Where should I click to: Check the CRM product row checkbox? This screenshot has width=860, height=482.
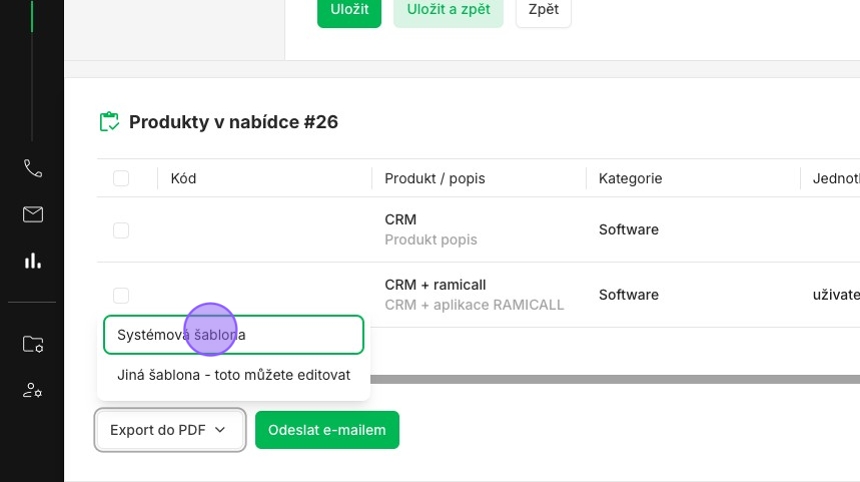[x=121, y=230]
